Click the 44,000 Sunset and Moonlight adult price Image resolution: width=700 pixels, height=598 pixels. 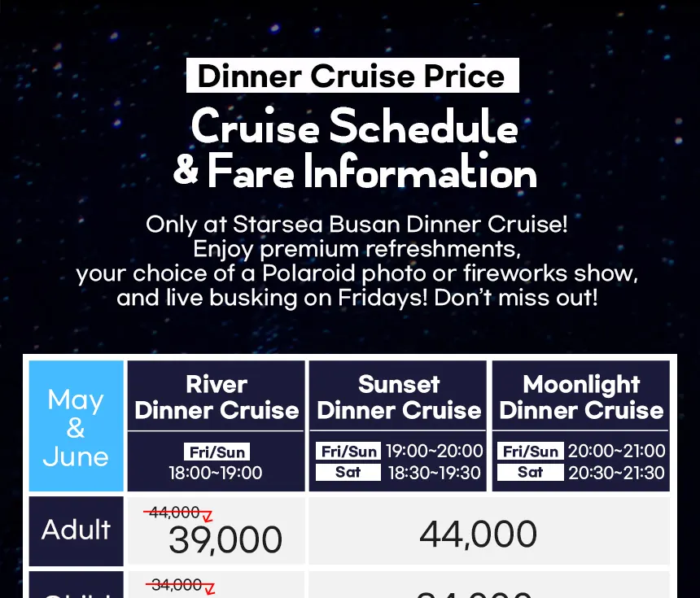[x=478, y=534]
